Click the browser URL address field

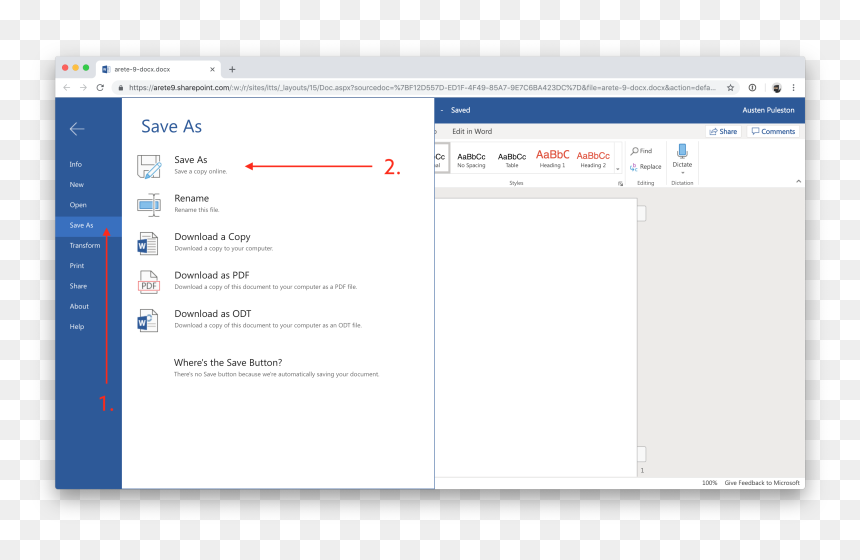click(422, 88)
